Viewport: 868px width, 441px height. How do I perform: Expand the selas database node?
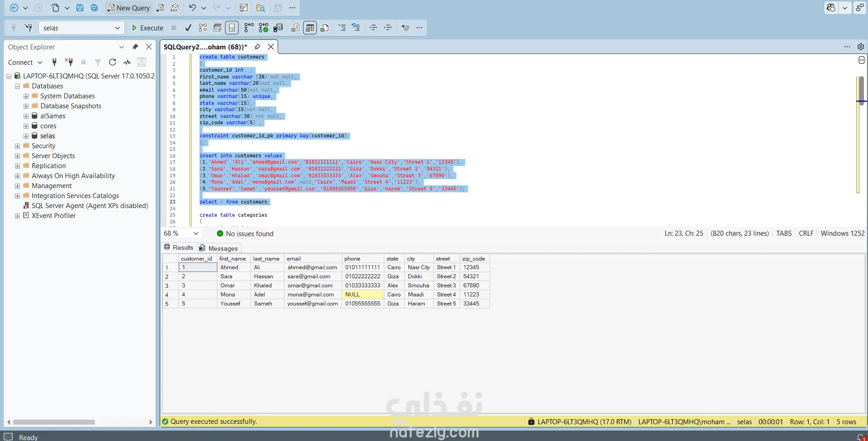point(26,136)
